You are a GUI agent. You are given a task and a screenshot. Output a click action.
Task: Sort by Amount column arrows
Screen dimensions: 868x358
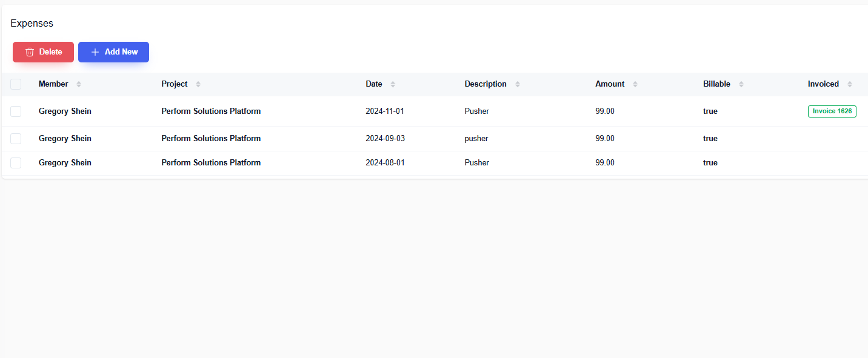pyautogui.click(x=635, y=84)
